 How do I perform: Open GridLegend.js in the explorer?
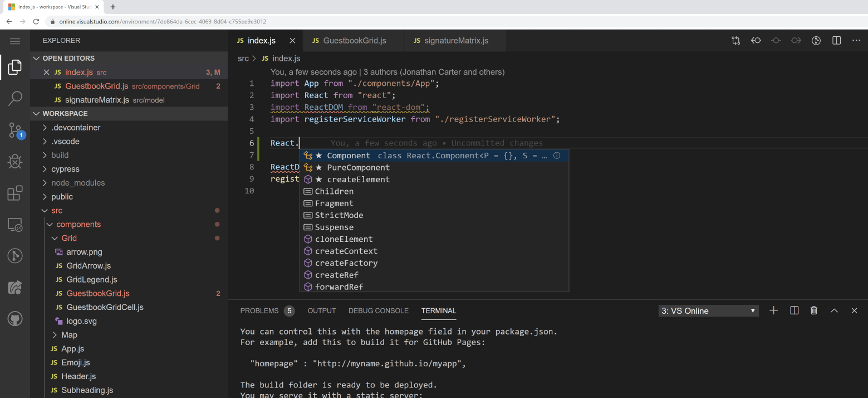pyautogui.click(x=91, y=279)
